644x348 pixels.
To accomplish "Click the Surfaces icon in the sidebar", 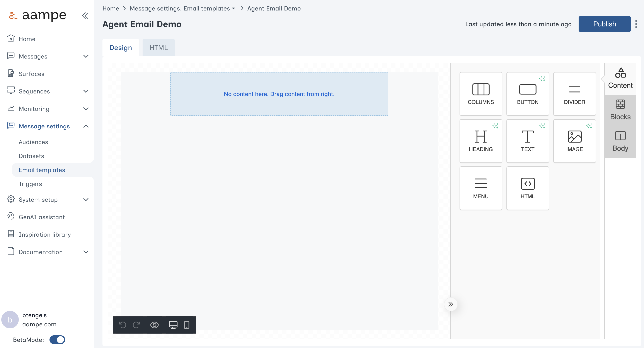I will (11, 73).
